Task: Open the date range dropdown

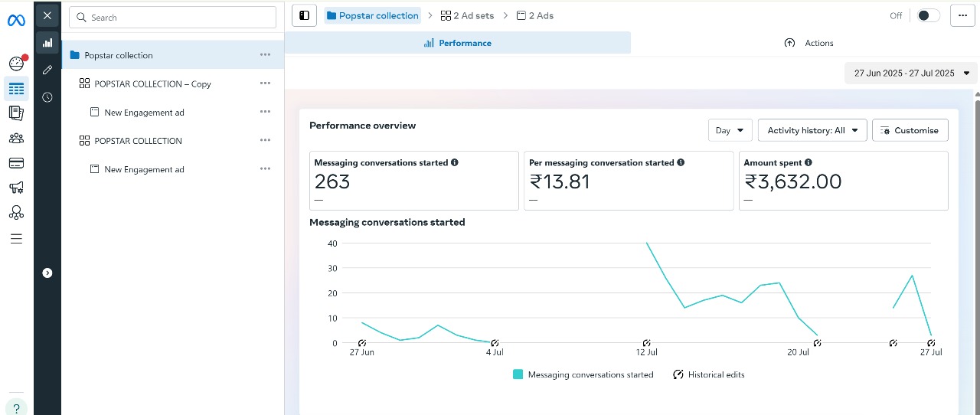Action: tap(911, 74)
